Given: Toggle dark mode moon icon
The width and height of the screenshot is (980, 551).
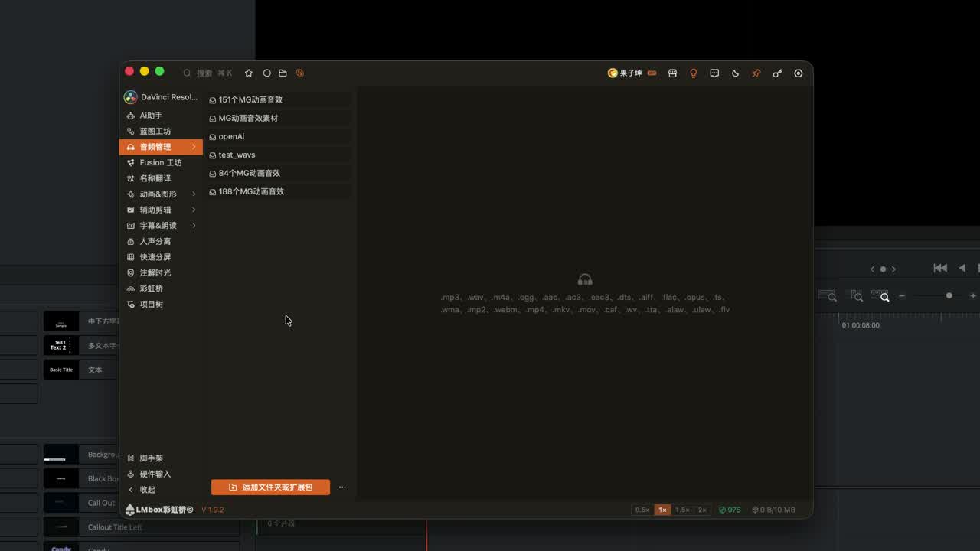Looking at the screenshot, I should [x=735, y=73].
